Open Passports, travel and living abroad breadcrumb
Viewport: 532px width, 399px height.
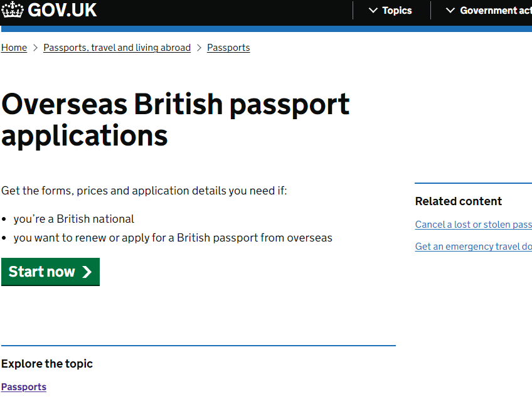pyautogui.click(x=117, y=48)
